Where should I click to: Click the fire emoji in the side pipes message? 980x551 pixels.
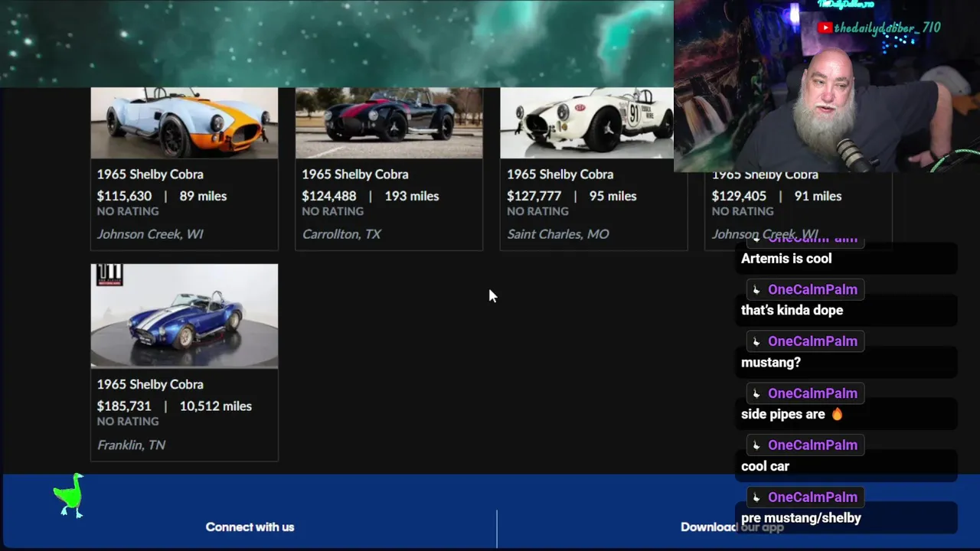pos(837,414)
